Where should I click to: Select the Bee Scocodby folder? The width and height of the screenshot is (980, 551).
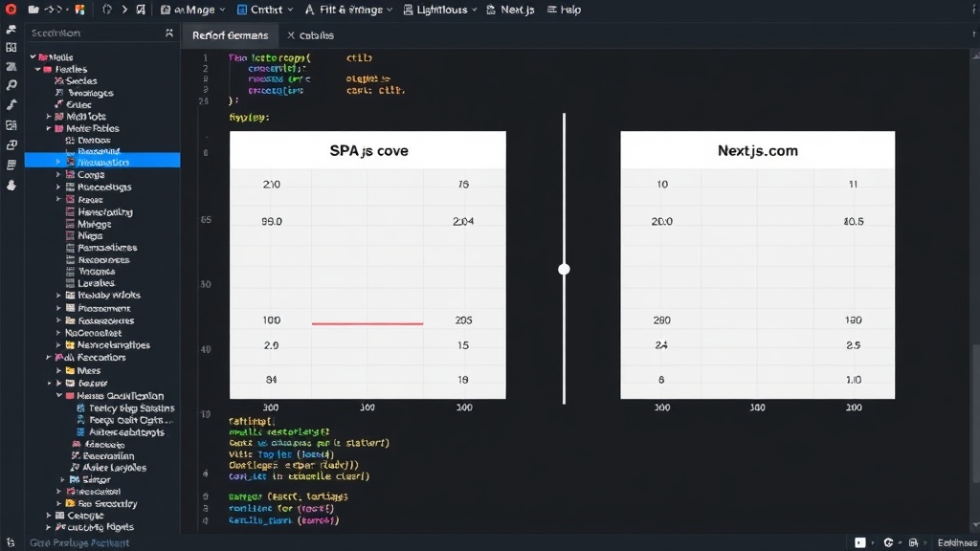[x=101, y=503]
